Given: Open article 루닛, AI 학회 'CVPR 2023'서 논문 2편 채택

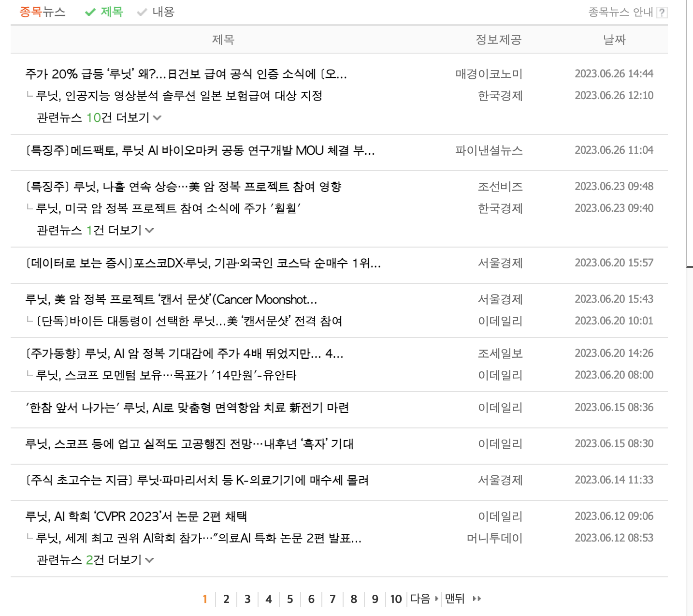Looking at the screenshot, I should (x=136, y=516).
